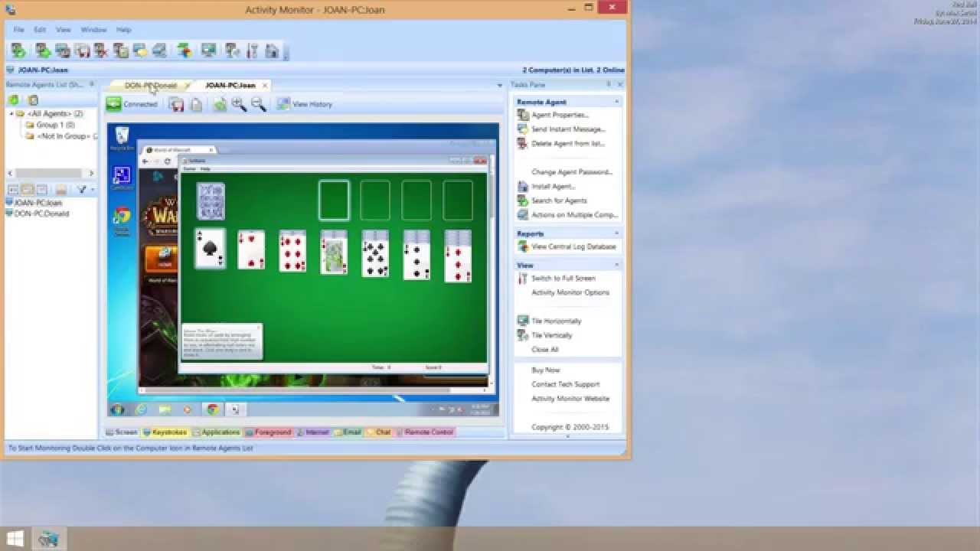The image size is (980, 551).
Task: Click the options tools toolbar icon
Action: (x=252, y=51)
